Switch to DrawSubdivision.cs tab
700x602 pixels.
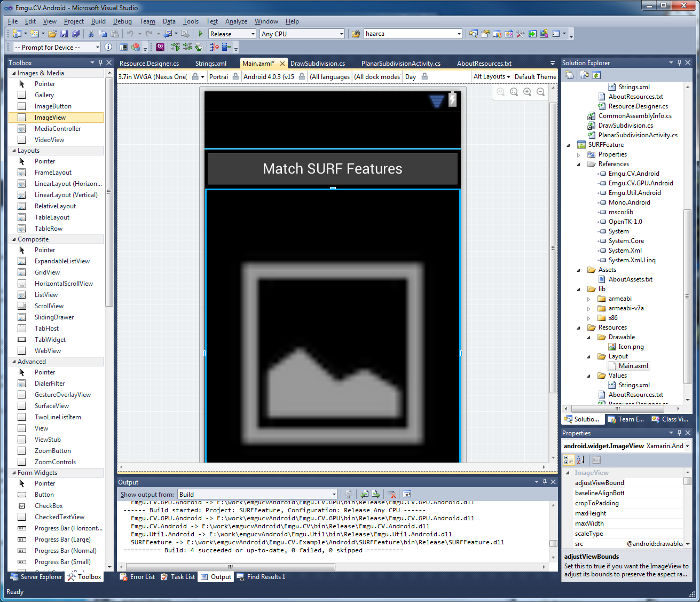click(318, 63)
